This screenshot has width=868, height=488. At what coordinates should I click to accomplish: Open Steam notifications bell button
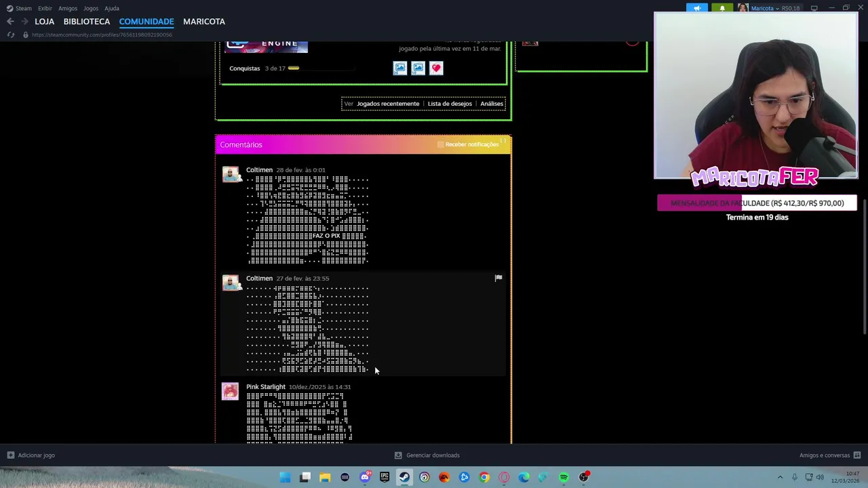pos(722,8)
